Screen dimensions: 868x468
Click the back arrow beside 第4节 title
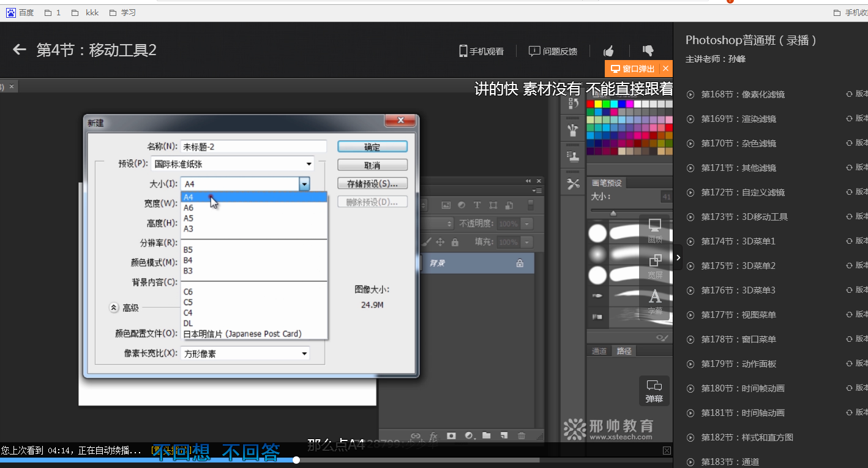pyautogui.click(x=20, y=50)
